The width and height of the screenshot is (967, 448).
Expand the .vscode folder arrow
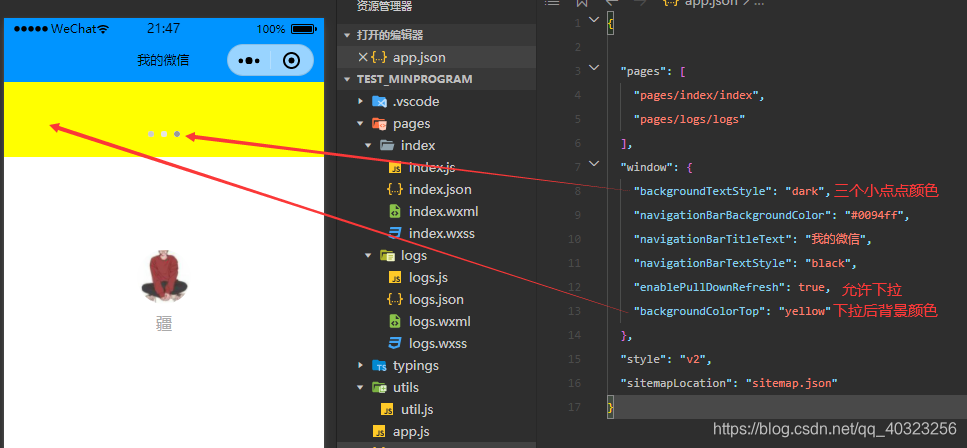click(x=361, y=101)
